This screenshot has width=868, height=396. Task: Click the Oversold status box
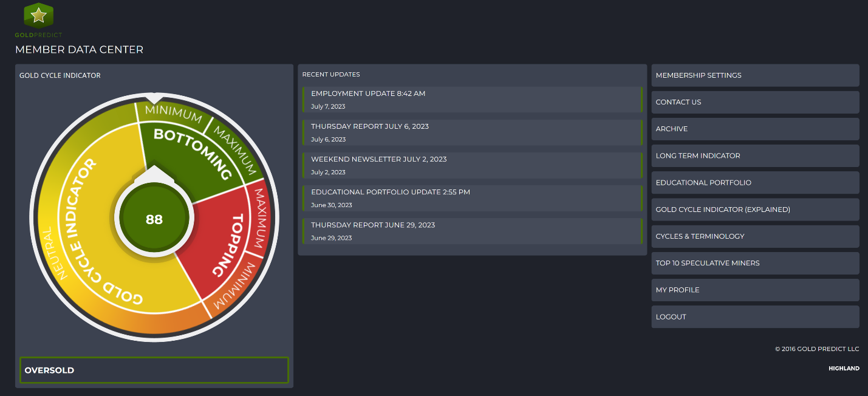(x=154, y=370)
